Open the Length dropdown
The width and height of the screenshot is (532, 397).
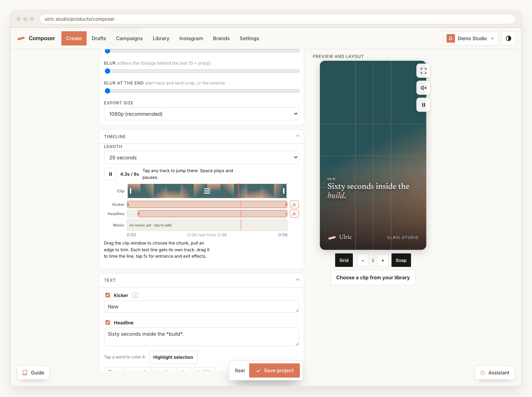(x=201, y=158)
